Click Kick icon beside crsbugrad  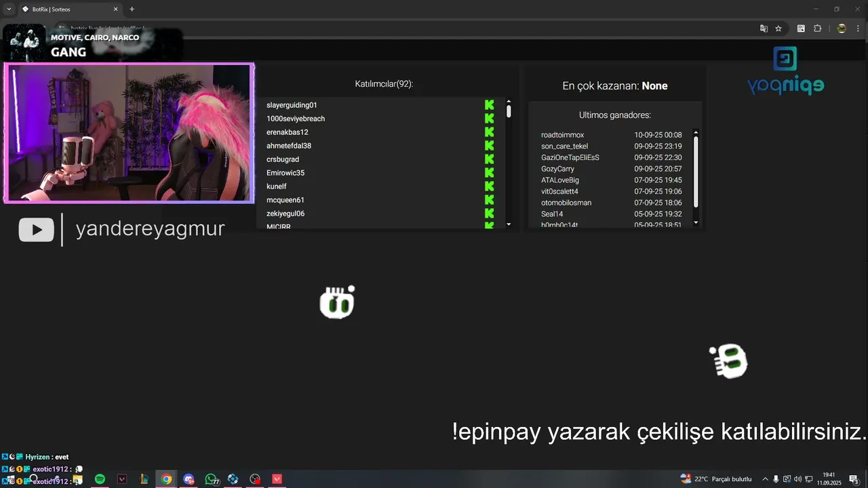(489, 159)
